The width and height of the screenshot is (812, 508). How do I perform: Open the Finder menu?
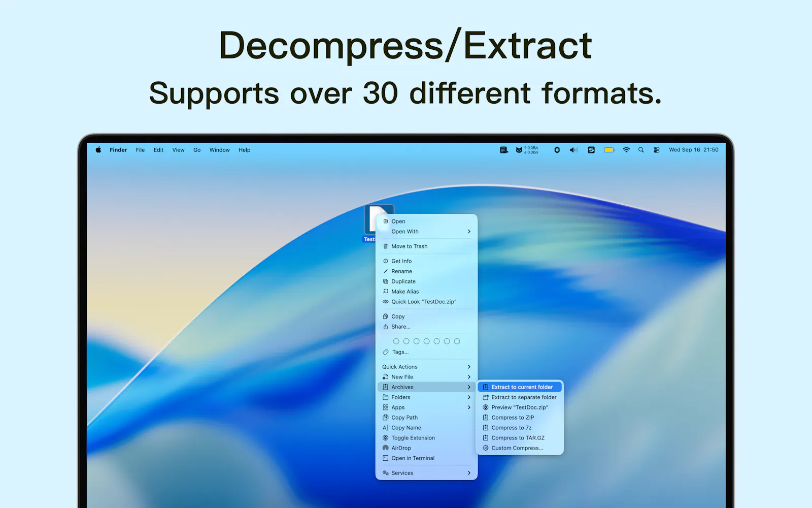pos(118,150)
